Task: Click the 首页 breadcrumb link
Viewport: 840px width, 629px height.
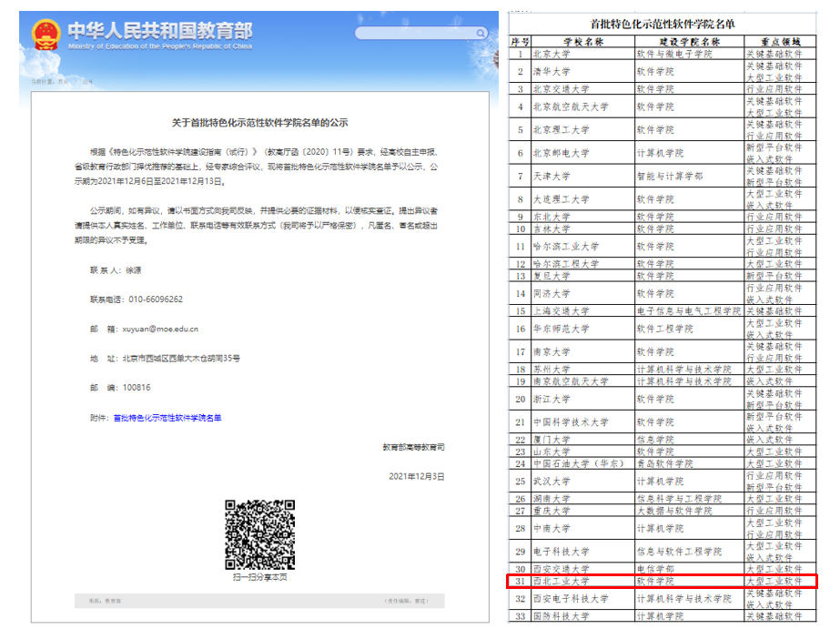Action: (x=63, y=82)
